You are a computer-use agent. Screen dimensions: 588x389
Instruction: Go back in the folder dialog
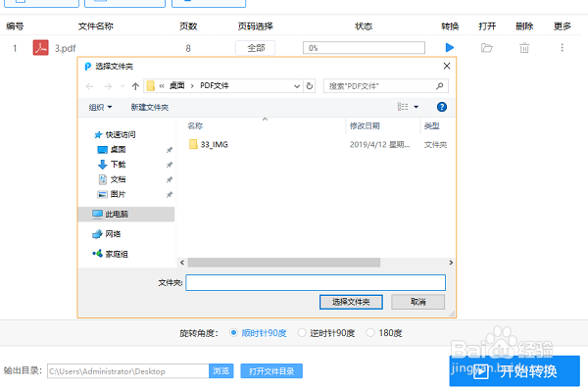point(89,86)
